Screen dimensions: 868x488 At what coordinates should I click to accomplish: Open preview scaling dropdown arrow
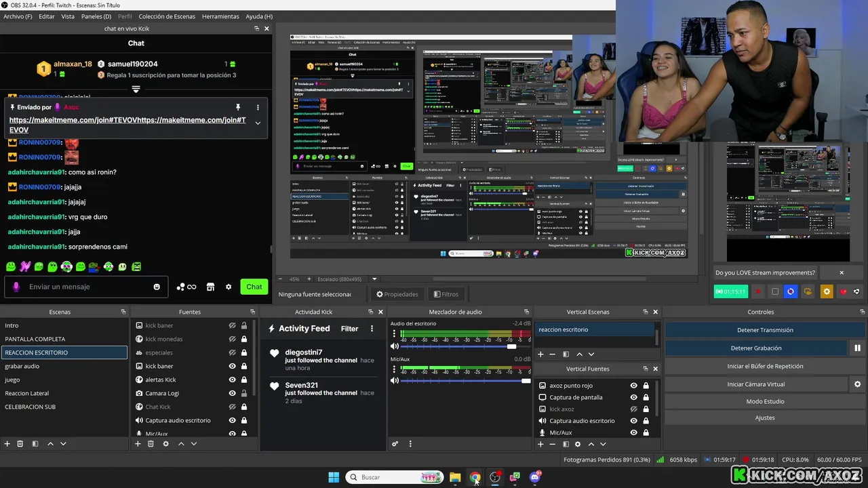[x=374, y=279]
